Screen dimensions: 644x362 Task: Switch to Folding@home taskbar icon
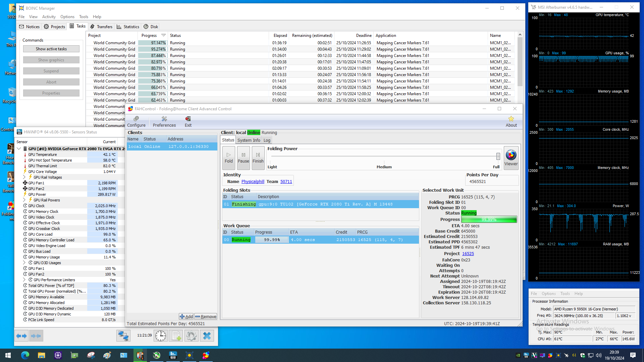click(206, 355)
